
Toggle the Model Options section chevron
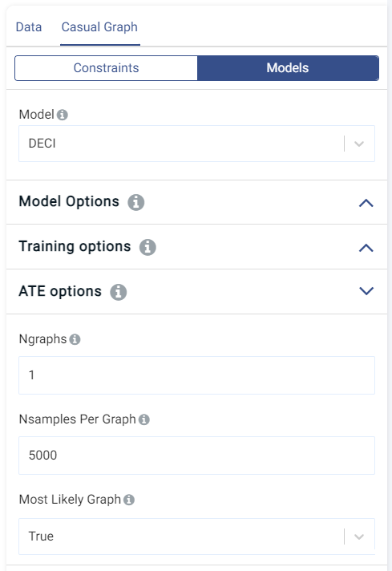366,203
